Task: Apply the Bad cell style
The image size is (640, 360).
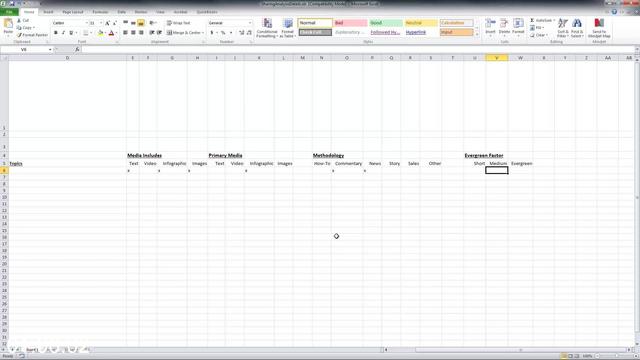Action: click(350, 23)
